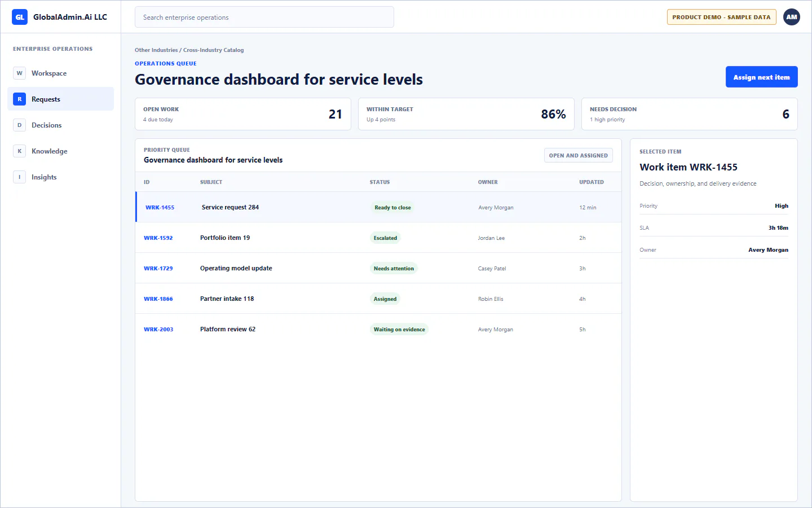This screenshot has height=508, width=812.
Task: Click the Assign next item button
Action: click(761, 77)
